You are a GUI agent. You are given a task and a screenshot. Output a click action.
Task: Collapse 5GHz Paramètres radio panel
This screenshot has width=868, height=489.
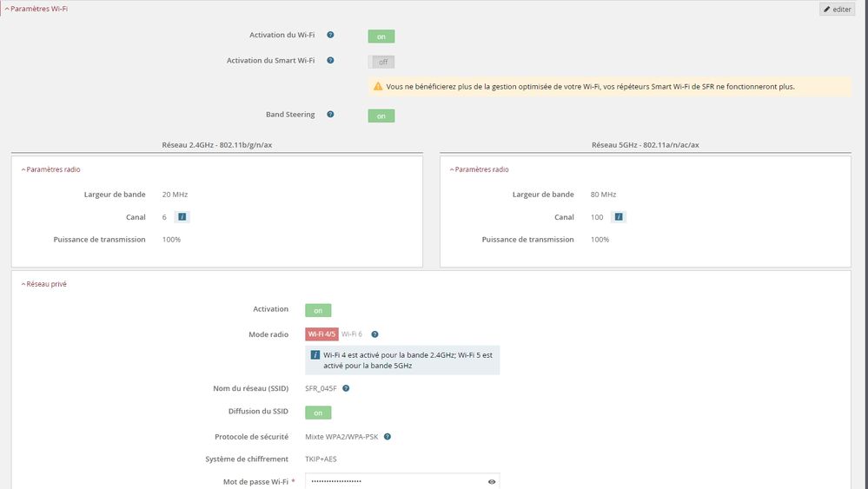(x=481, y=169)
